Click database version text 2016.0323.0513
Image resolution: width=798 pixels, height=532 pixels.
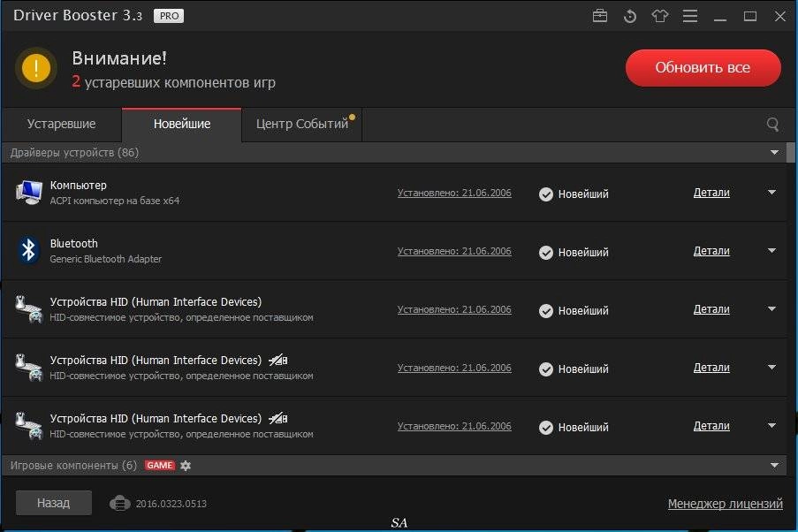click(x=171, y=504)
